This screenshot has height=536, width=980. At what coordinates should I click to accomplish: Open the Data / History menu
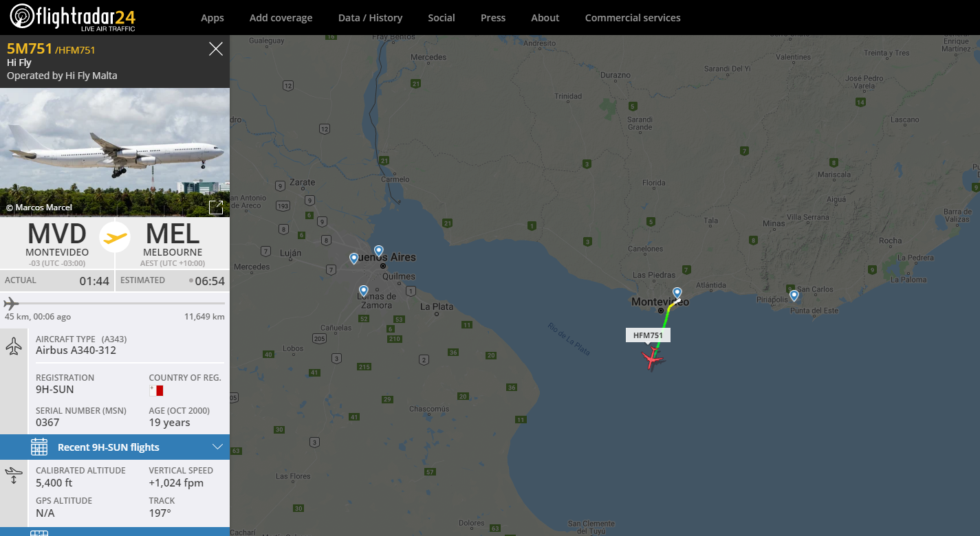point(370,18)
